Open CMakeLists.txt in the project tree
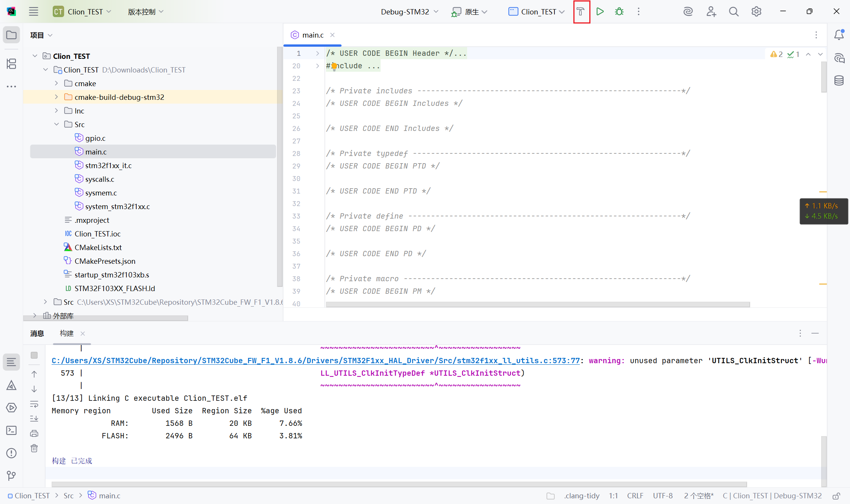This screenshot has width=850, height=504. click(x=98, y=247)
